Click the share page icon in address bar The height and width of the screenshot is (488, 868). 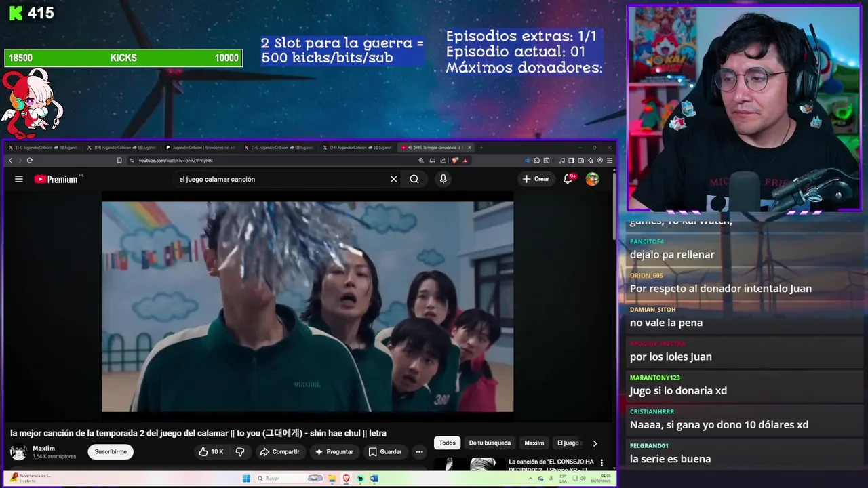coord(443,161)
